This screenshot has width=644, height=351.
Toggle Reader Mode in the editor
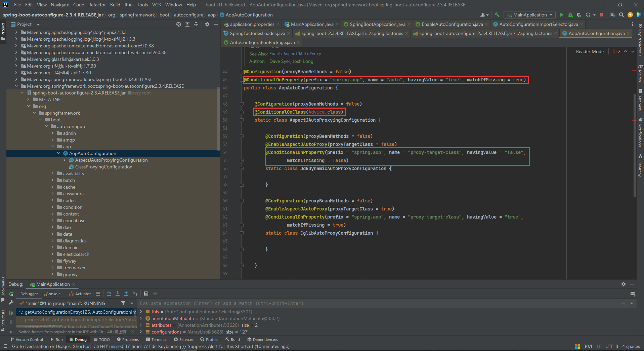(x=590, y=51)
